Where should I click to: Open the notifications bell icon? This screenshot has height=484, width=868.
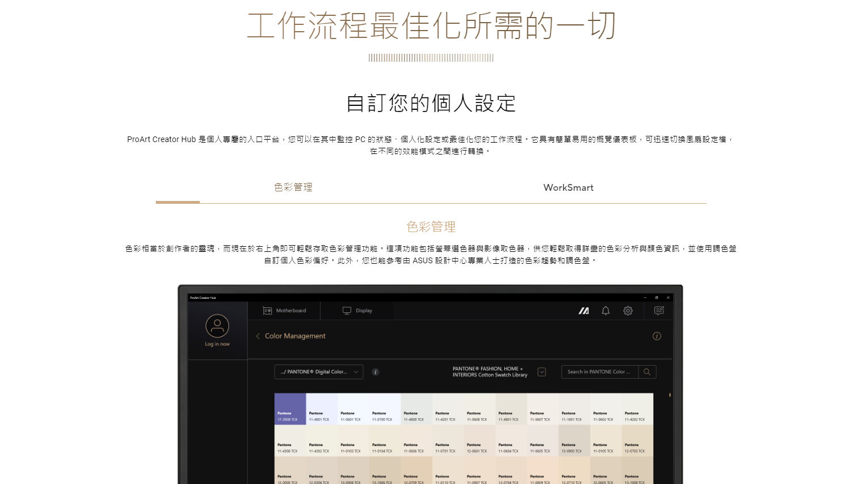(606, 311)
